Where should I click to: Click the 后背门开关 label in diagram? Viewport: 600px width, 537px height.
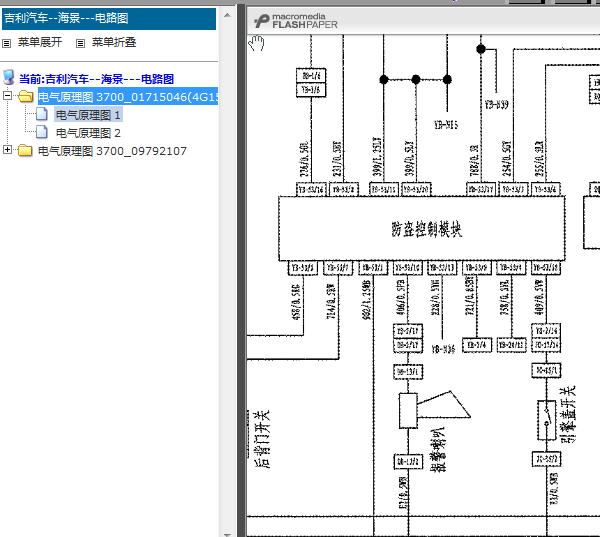(x=262, y=439)
